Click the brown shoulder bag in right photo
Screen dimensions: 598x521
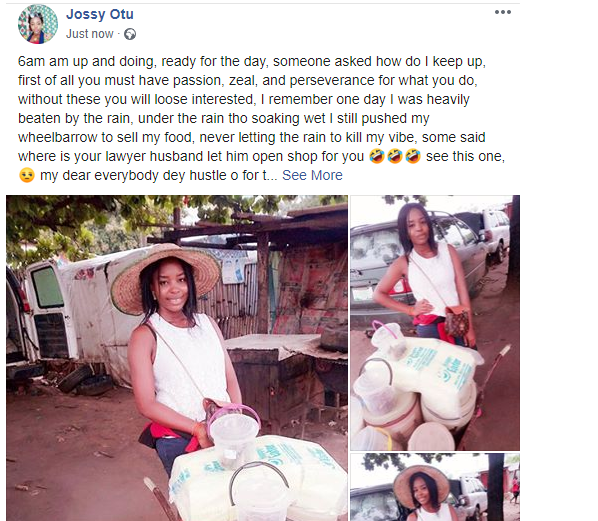click(x=457, y=321)
